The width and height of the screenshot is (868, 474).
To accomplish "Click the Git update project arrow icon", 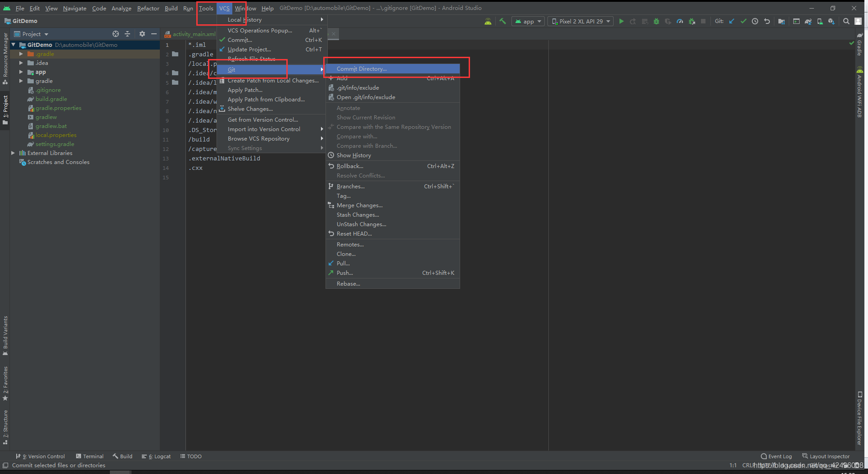I will 732,21.
